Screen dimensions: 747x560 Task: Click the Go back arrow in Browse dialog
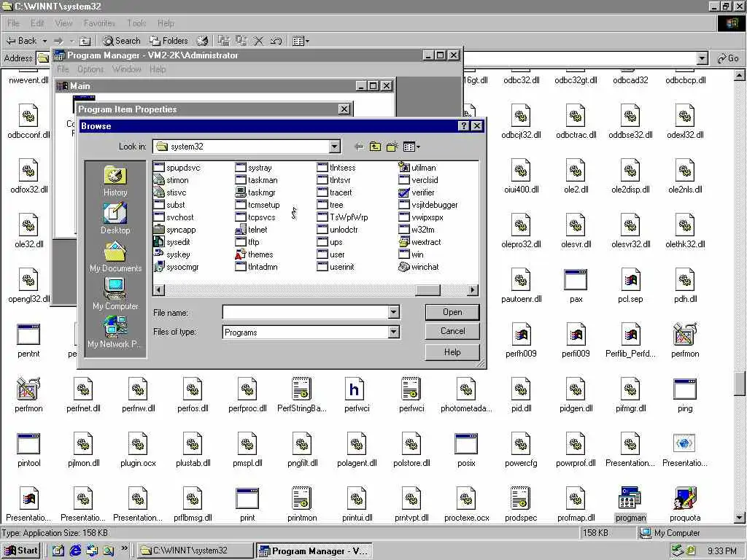pos(359,147)
